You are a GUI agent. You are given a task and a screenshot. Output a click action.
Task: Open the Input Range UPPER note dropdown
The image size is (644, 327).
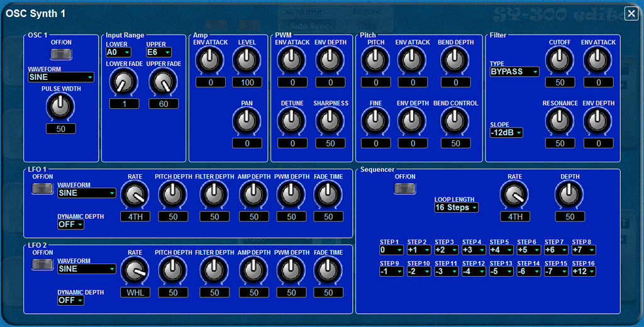[x=158, y=52]
